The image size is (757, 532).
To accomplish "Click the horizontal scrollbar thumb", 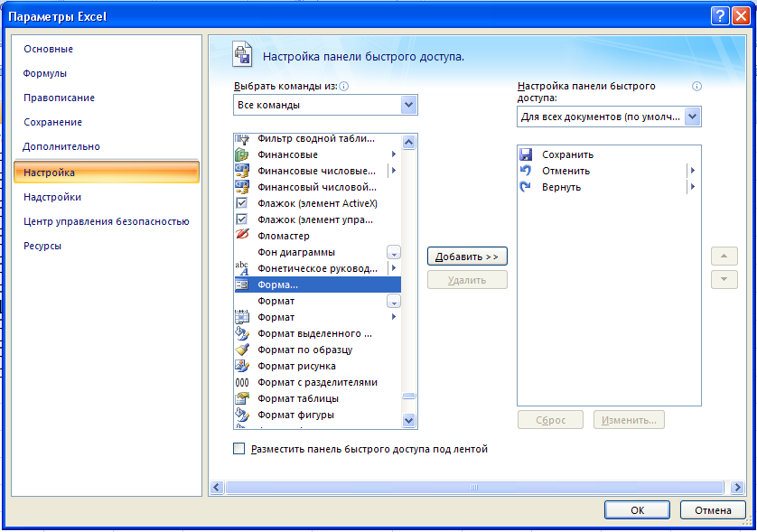I will click(x=474, y=488).
